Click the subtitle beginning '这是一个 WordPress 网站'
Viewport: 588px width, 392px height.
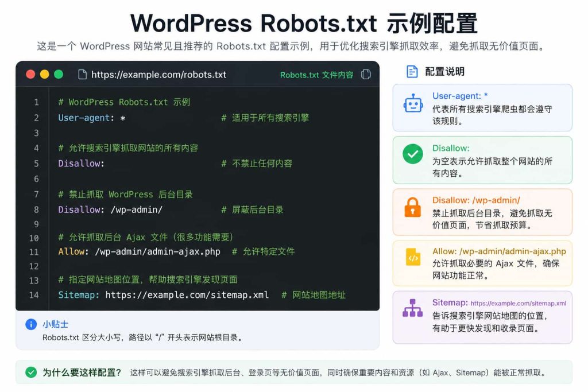click(291, 46)
